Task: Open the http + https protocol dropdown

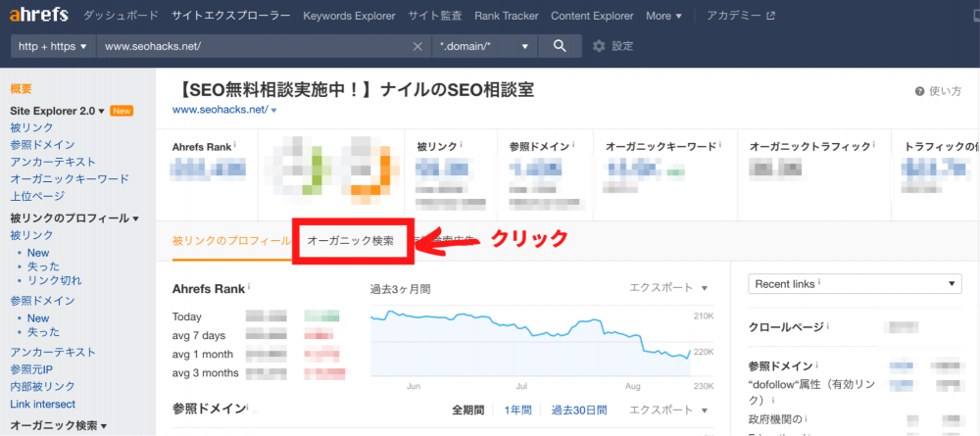Action: coord(53,46)
